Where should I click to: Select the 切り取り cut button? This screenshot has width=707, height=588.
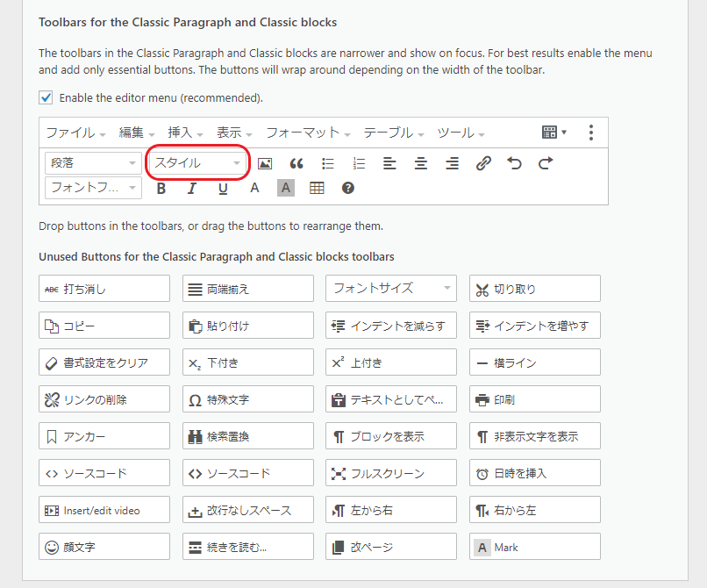coord(535,289)
